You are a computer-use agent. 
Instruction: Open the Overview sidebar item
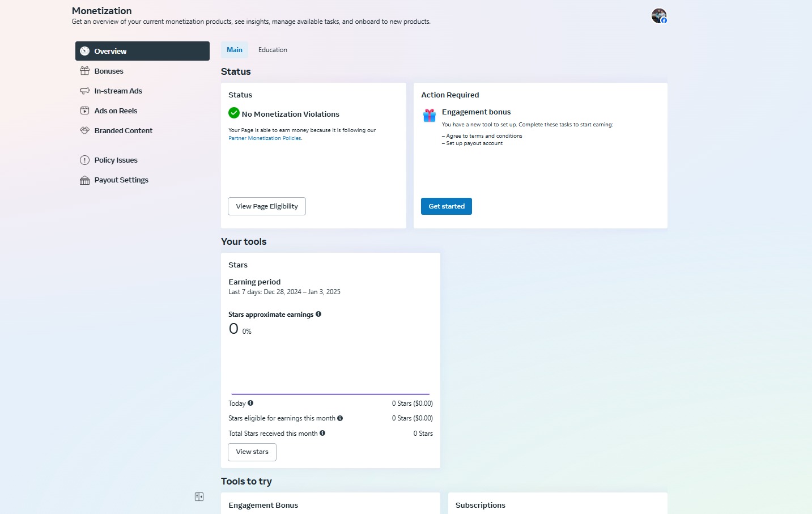[142, 51]
